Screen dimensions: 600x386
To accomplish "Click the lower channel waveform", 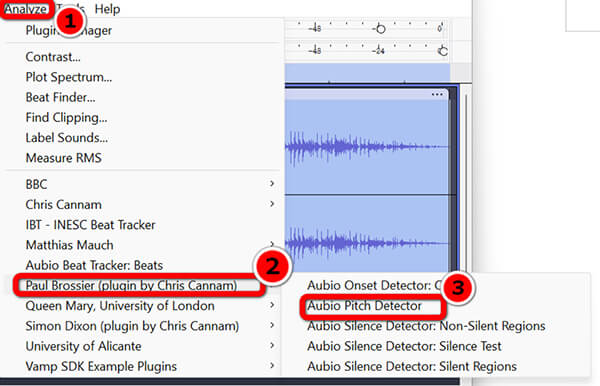I will 367,243.
